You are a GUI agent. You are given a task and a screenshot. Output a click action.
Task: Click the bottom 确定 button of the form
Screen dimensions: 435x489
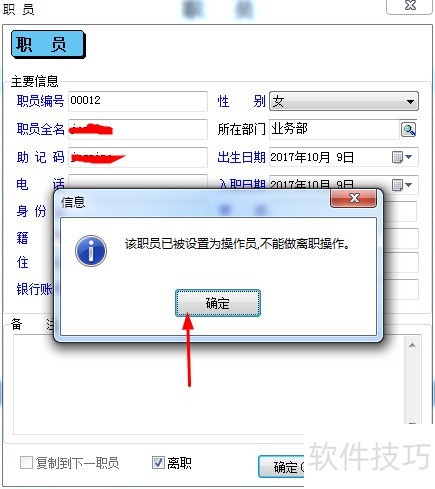282,467
